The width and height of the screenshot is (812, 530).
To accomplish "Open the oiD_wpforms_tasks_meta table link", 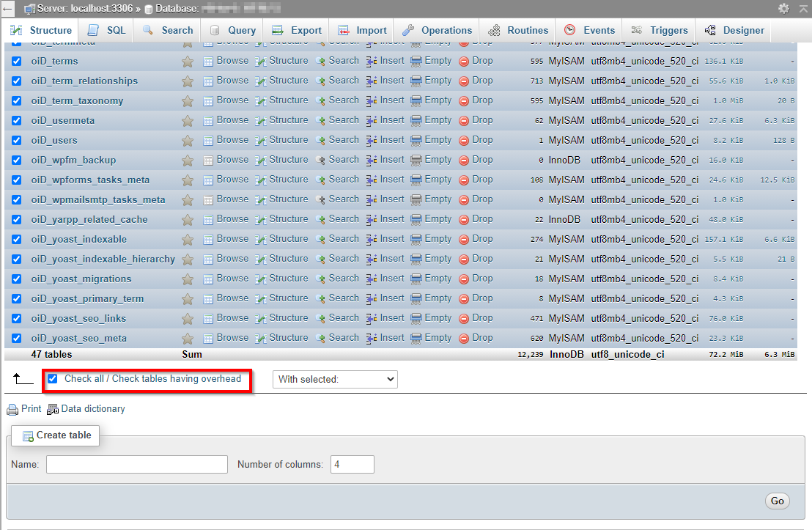I will pyautogui.click(x=90, y=180).
